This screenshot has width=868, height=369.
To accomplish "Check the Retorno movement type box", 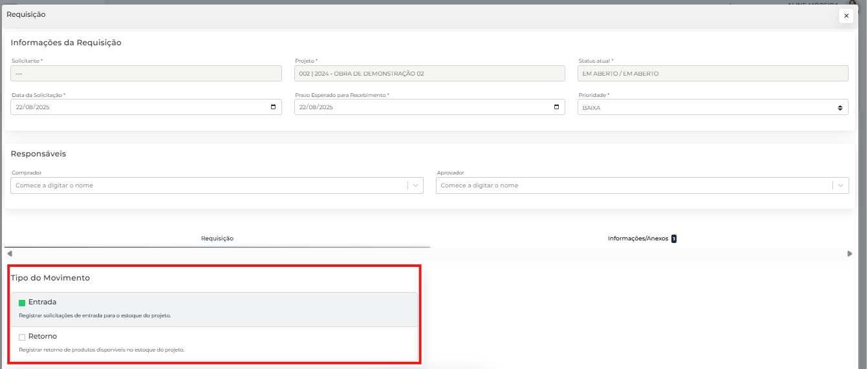I will pyautogui.click(x=22, y=337).
